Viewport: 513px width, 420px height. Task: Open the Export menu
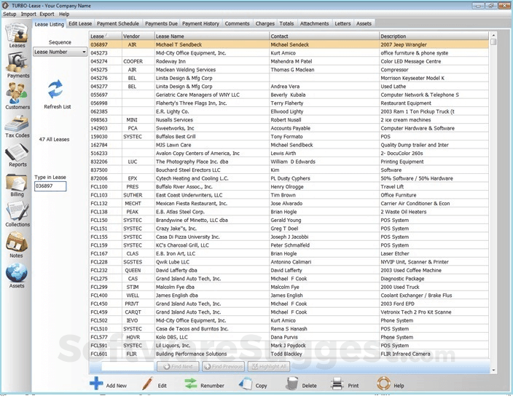[47, 14]
